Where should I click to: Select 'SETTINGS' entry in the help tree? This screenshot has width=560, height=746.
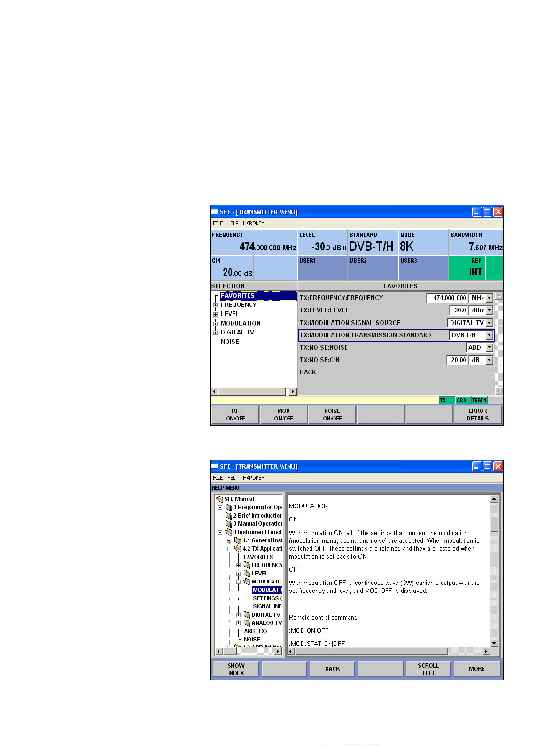tap(267, 598)
